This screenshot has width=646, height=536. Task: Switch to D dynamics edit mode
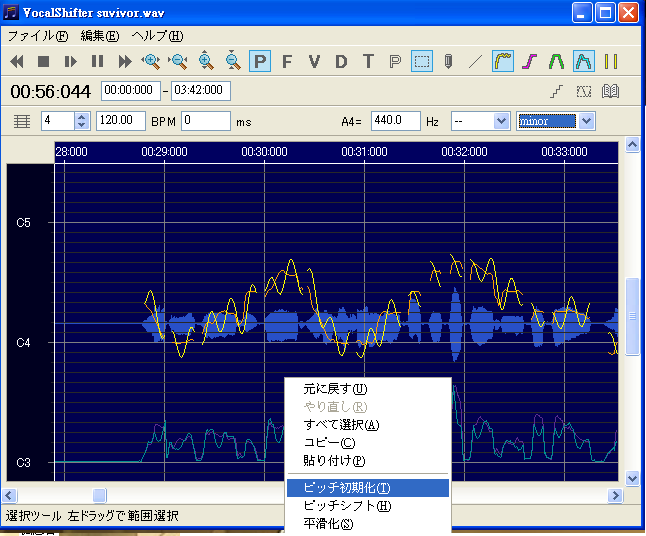341,62
